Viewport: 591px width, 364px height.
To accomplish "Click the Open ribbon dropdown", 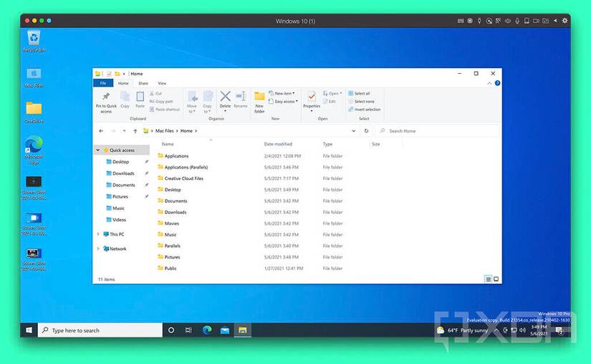I will [332, 93].
